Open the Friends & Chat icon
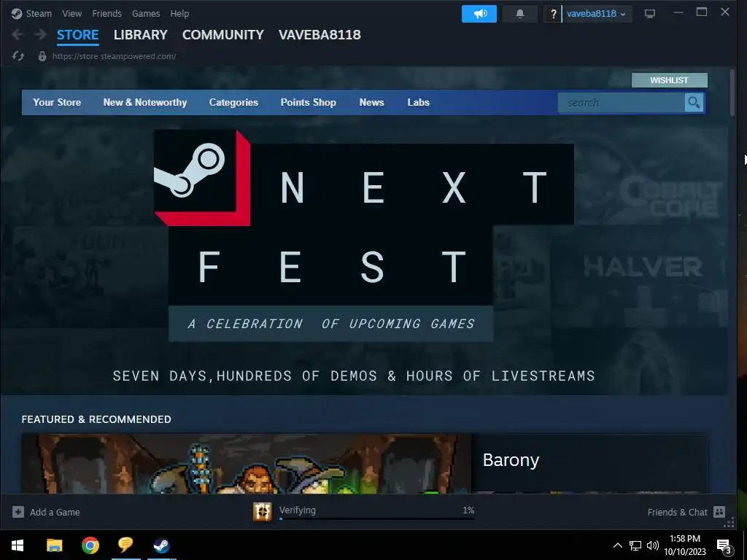 pos(719,512)
